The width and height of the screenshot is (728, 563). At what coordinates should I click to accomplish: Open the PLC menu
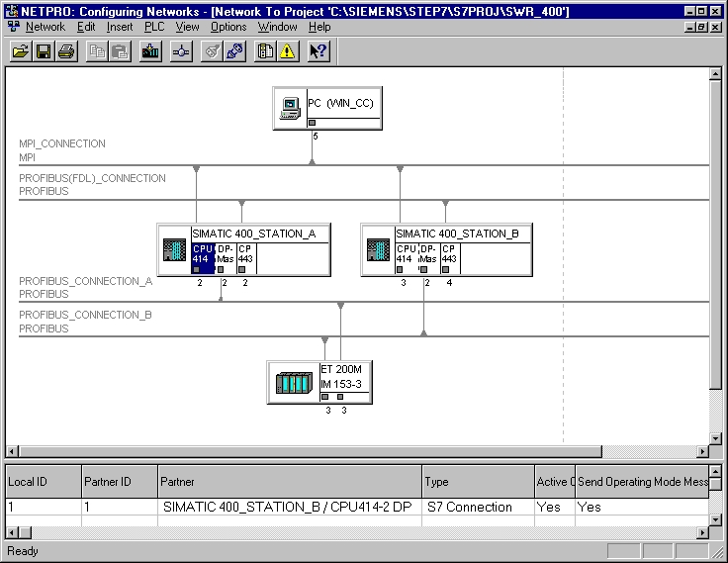(154, 27)
